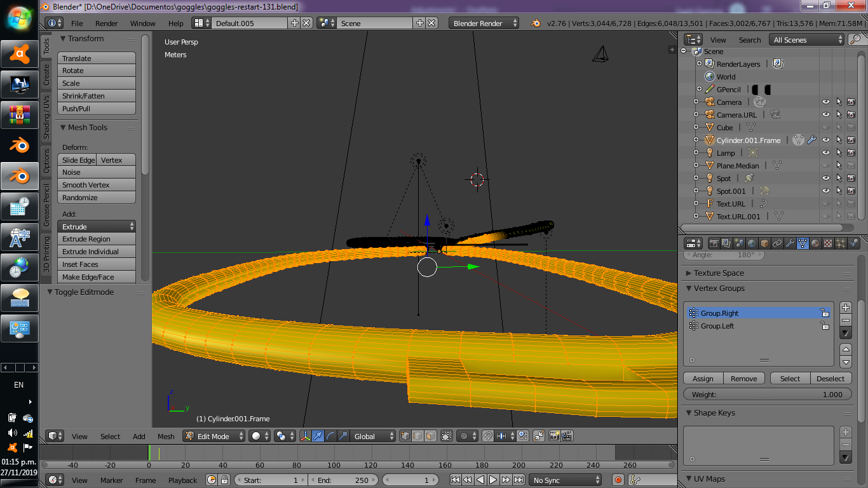This screenshot has height=488, width=868.
Task: Add a new vertex group with plus
Action: [846, 308]
